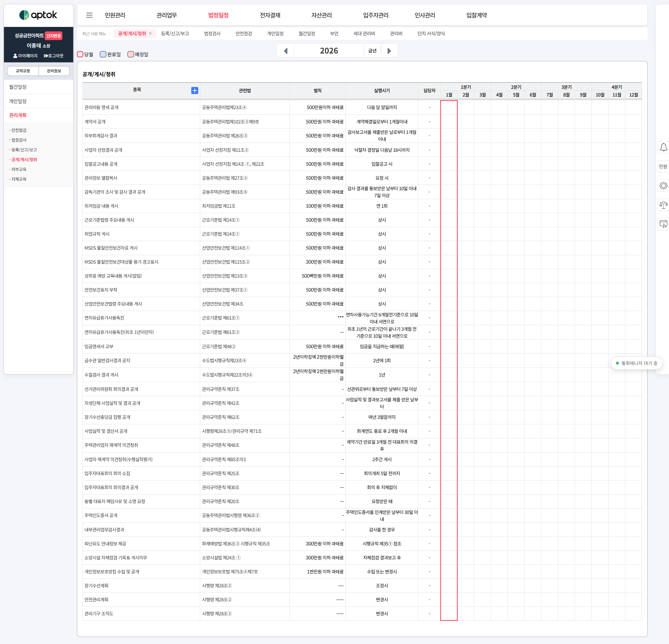Go to next year arrow

pyautogui.click(x=389, y=51)
